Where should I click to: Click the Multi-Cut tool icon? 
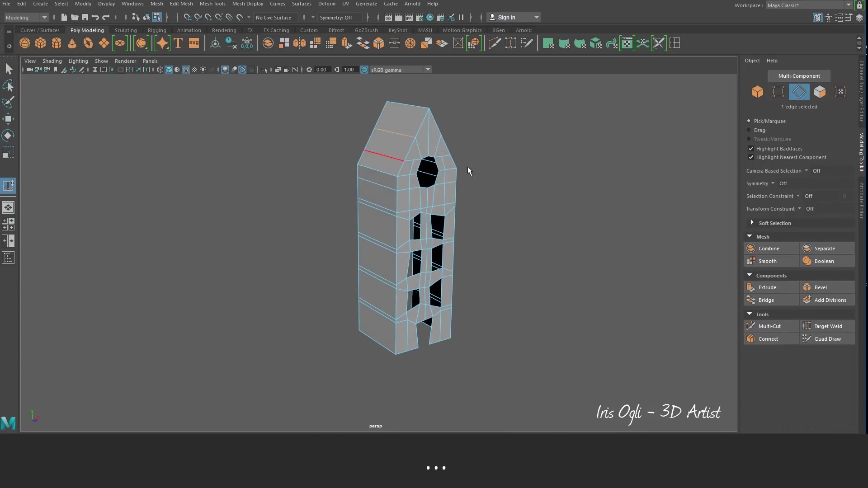pos(751,326)
